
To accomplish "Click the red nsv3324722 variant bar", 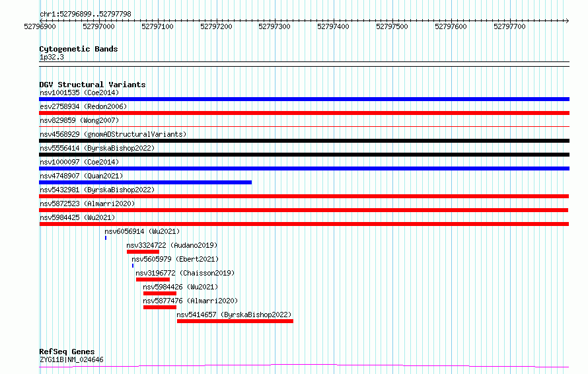I will pos(143,252).
